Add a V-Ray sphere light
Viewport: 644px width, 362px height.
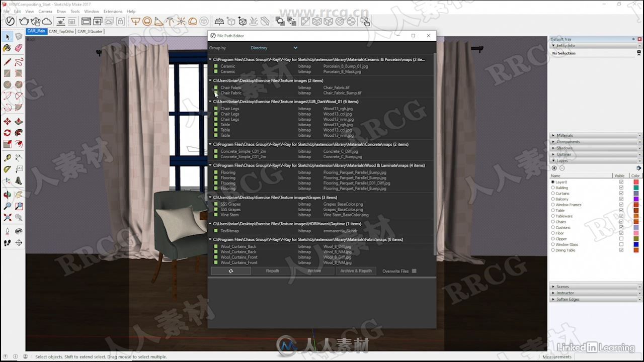[x=147, y=21]
